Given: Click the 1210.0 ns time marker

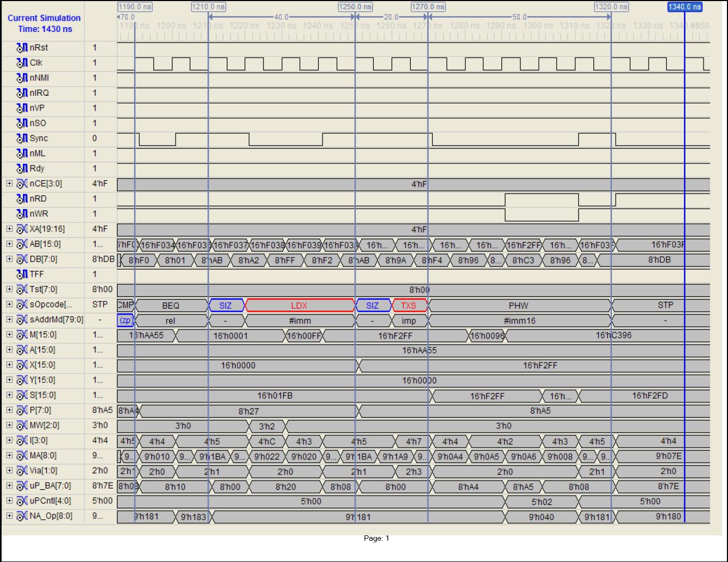Looking at the screenshot, I should [x=208, y=7].
